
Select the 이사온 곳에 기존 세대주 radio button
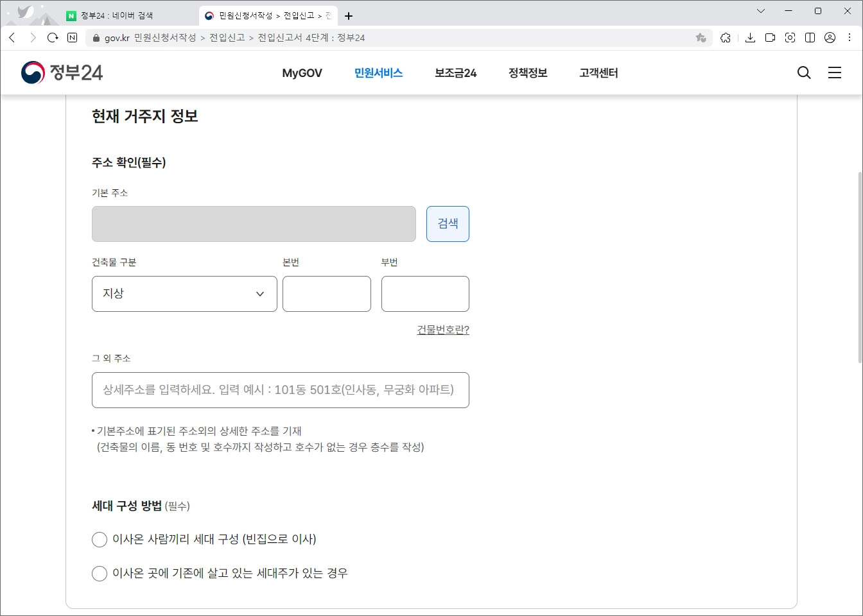click(x=100, y=573)
